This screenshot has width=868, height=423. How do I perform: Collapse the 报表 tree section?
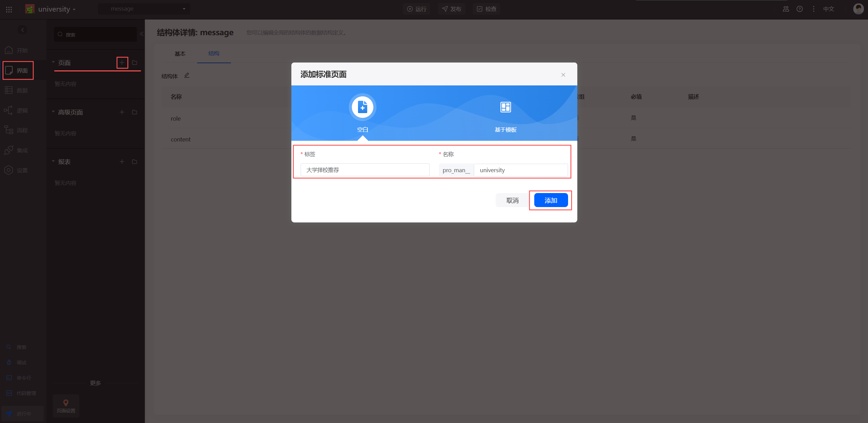point(53,161)
